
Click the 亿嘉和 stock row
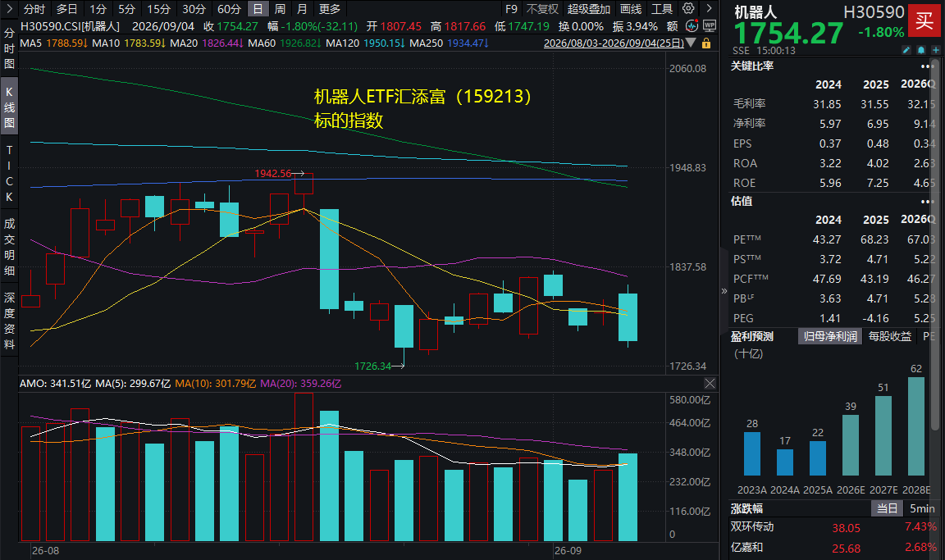point(833,548)
